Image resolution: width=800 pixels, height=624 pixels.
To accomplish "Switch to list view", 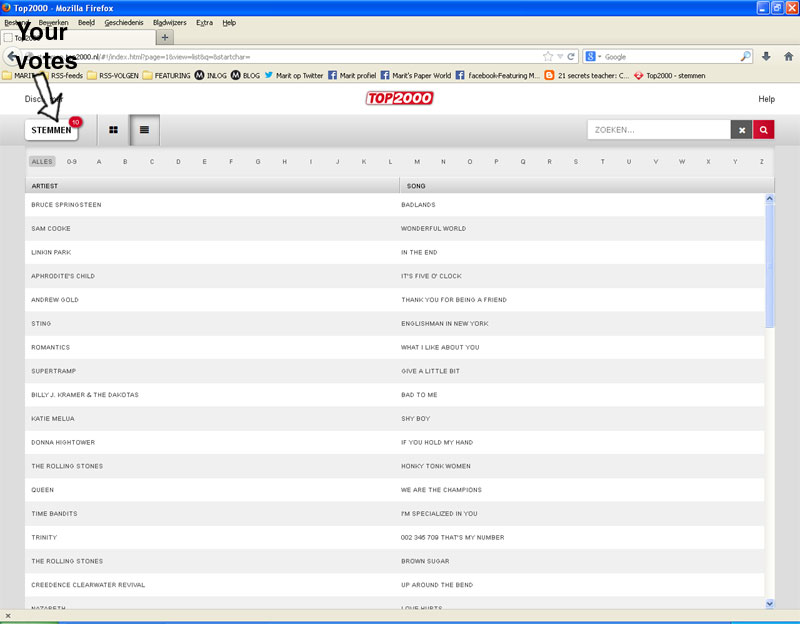I will click(144, 130).
